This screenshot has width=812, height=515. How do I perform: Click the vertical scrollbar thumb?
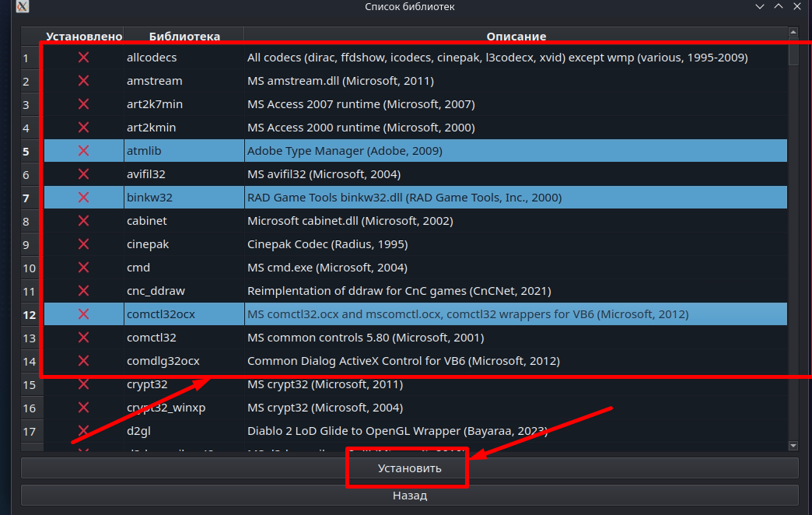pos(793,52)
